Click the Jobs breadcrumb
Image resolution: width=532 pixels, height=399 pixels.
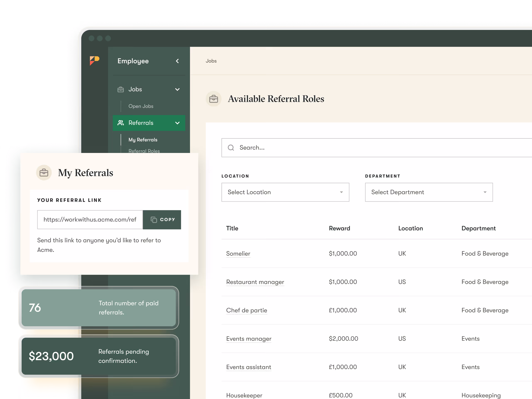(x=211, y=61)
